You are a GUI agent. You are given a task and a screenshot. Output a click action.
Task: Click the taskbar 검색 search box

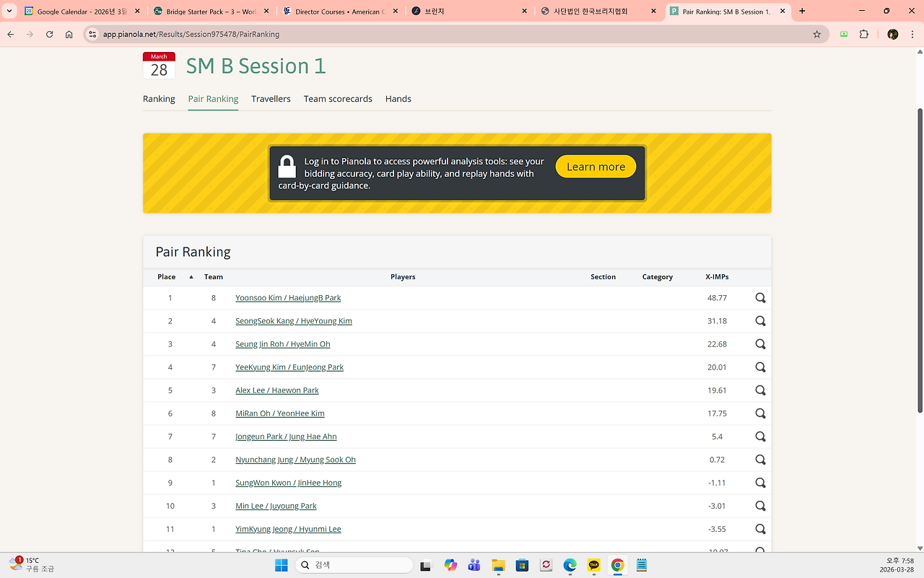click(x=354, y=565)
